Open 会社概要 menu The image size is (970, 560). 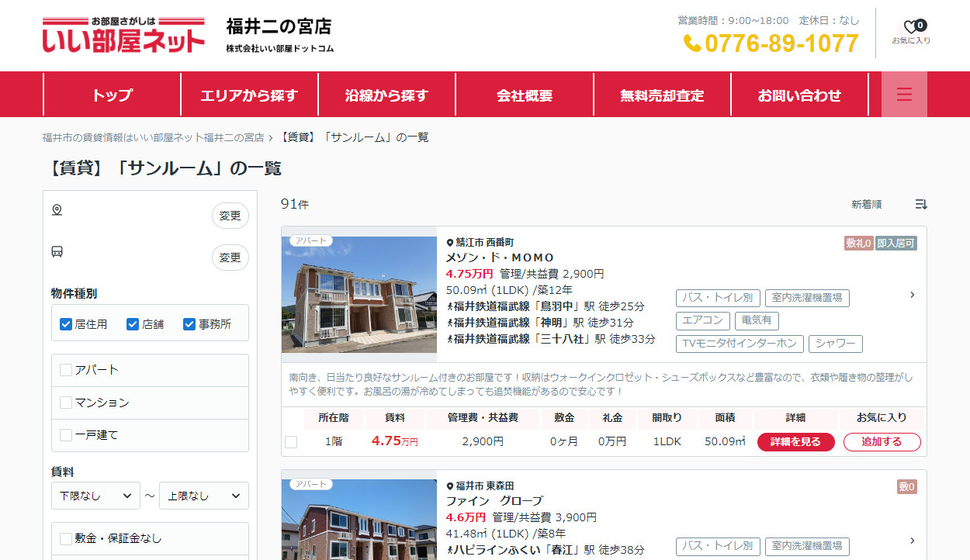coord(525,95)
